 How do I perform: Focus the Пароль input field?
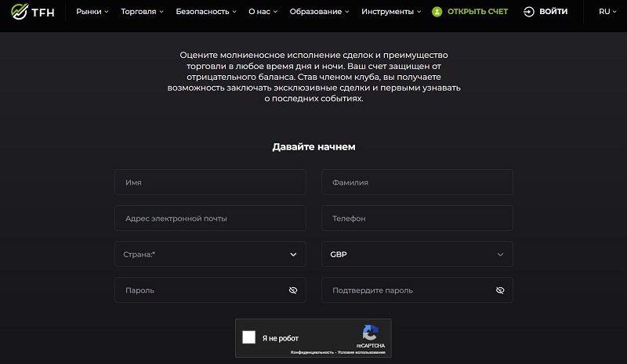pyautogui.click(x=210, y=290)
